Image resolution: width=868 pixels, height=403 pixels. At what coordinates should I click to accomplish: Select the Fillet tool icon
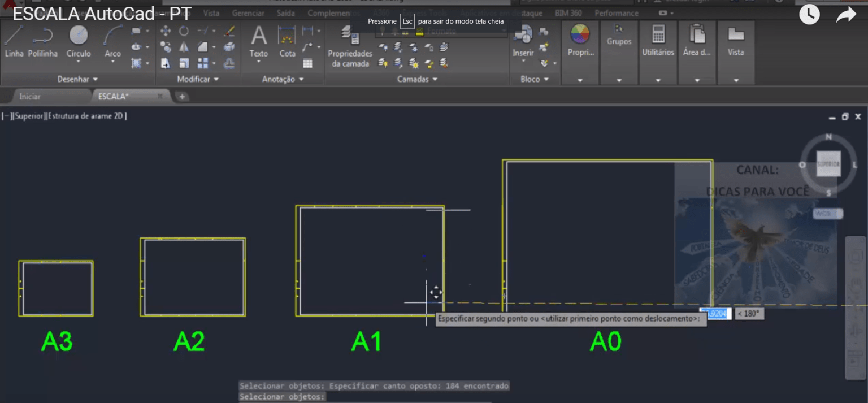point(202,47)
